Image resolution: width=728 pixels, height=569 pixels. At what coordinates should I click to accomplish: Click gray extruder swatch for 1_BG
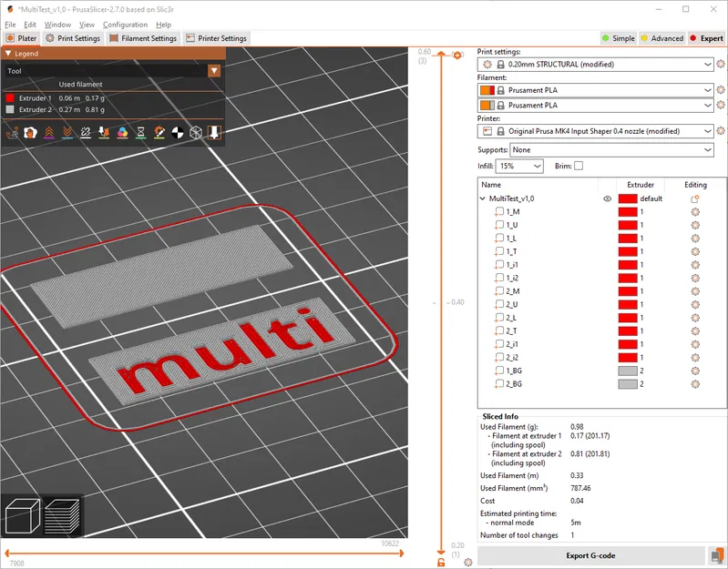click(x=628, y=371)
